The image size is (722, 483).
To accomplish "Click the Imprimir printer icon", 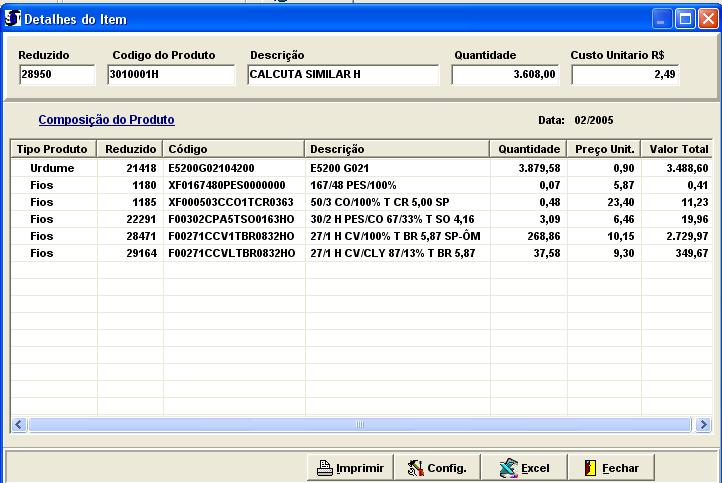I will 324,468.
